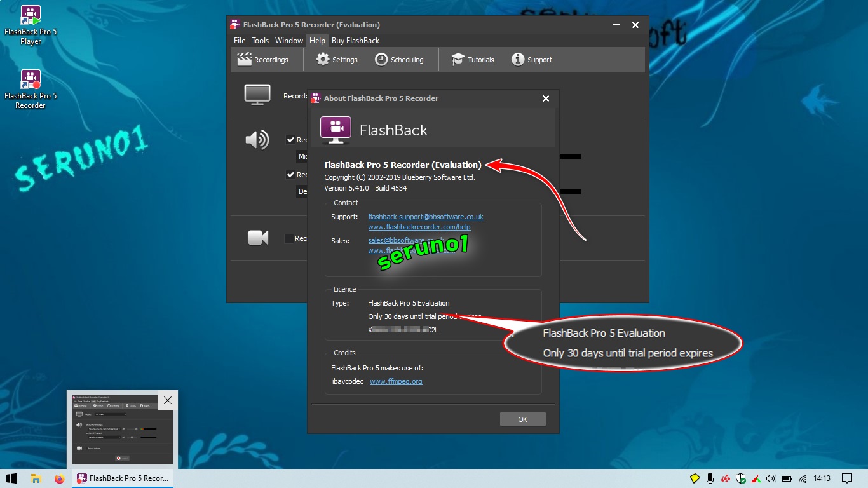Open the File menu
Viewport: 868px width, 488px height.
pos(240,41)
